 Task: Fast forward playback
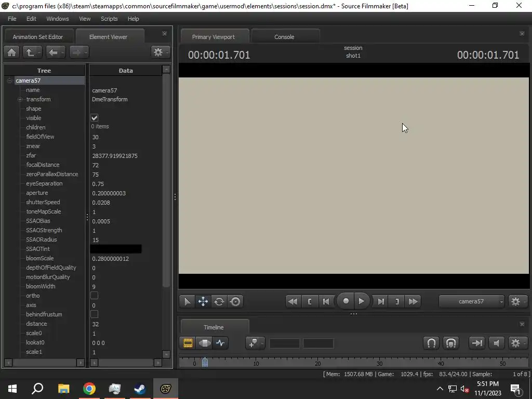413,301
